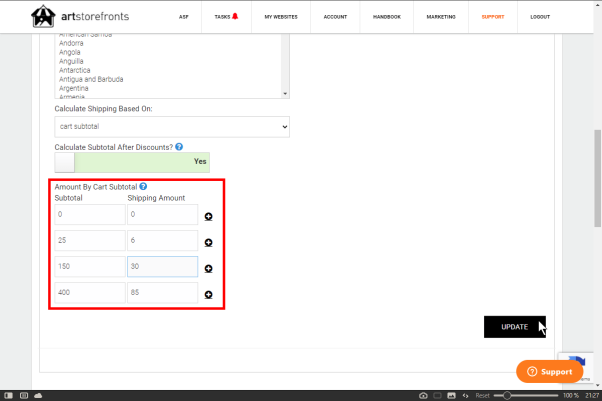
Task: Click the cloud upload icon near the Reset button
Action: (423, 396)
